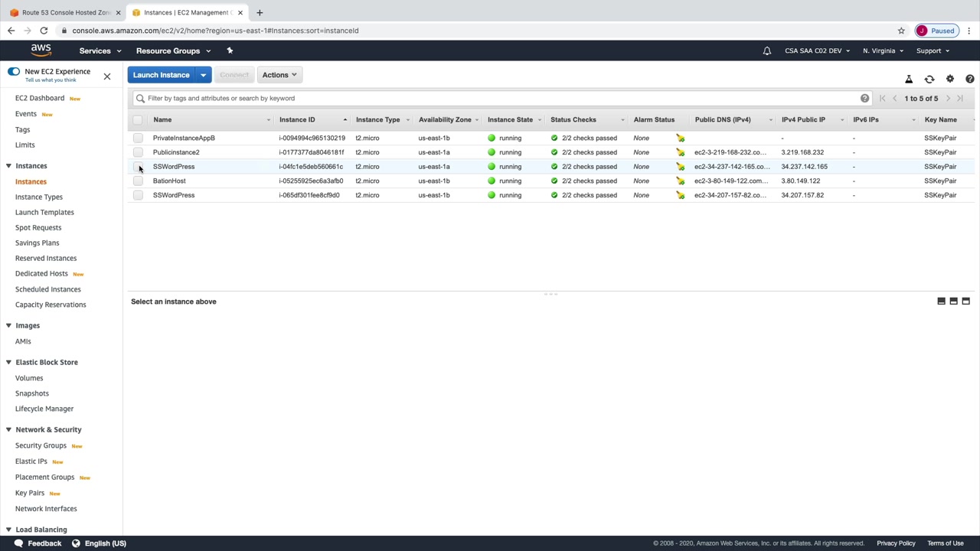Screen dimensions: 980x551
Task: Refresh the instances list
Action: click(x=929, y=79)
